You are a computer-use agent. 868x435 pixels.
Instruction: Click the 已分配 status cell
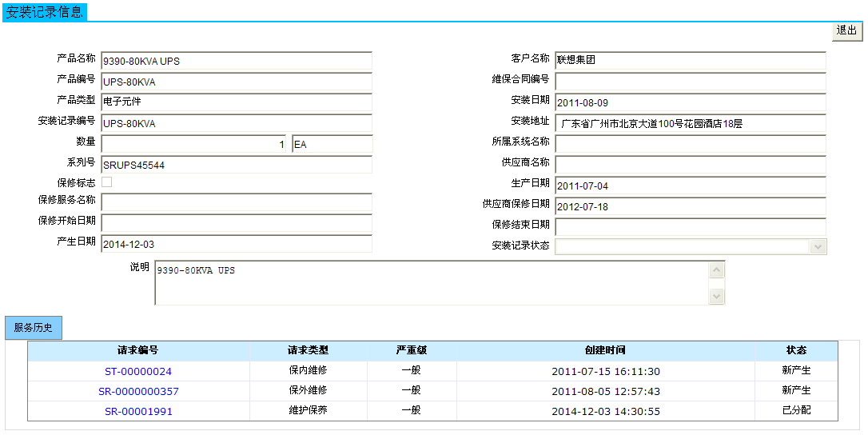click(796, 411)
